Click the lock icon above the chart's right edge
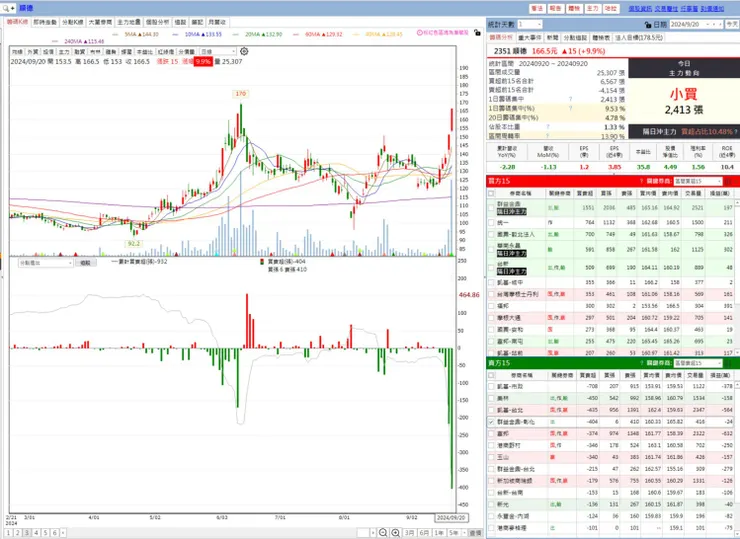 coord(477,33)
